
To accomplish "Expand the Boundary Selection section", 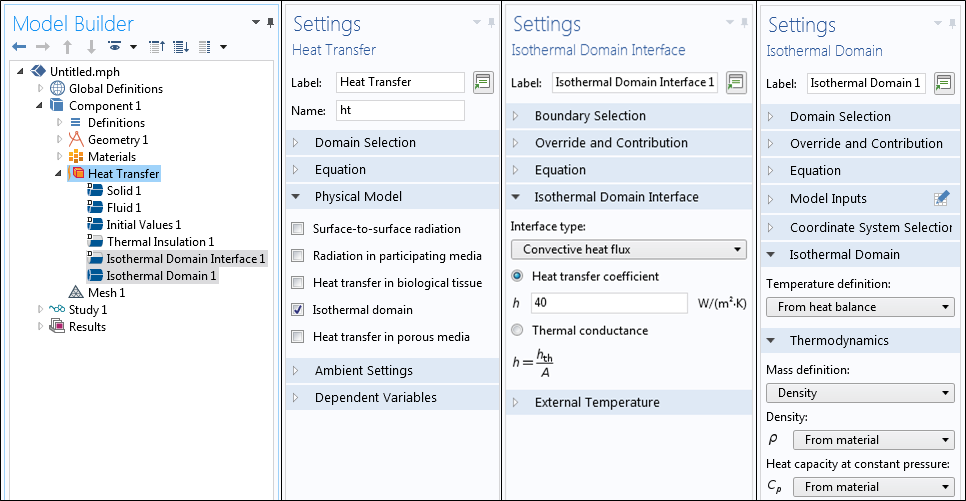I will pos(589,116).
